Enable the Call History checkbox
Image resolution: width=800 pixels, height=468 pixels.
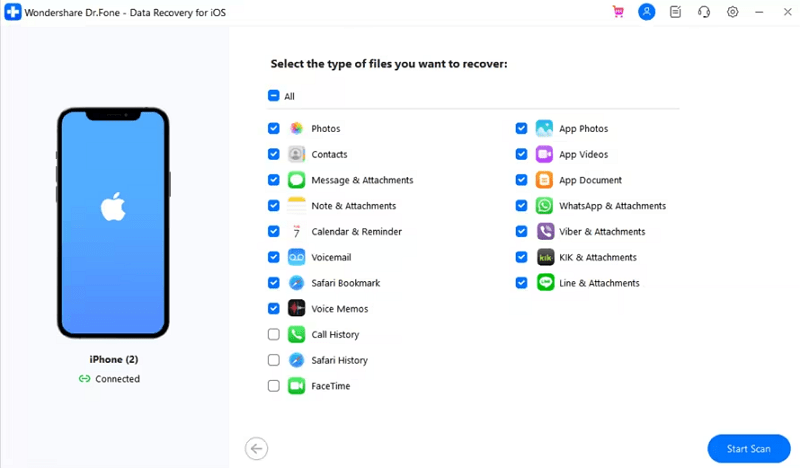[274, 335]
